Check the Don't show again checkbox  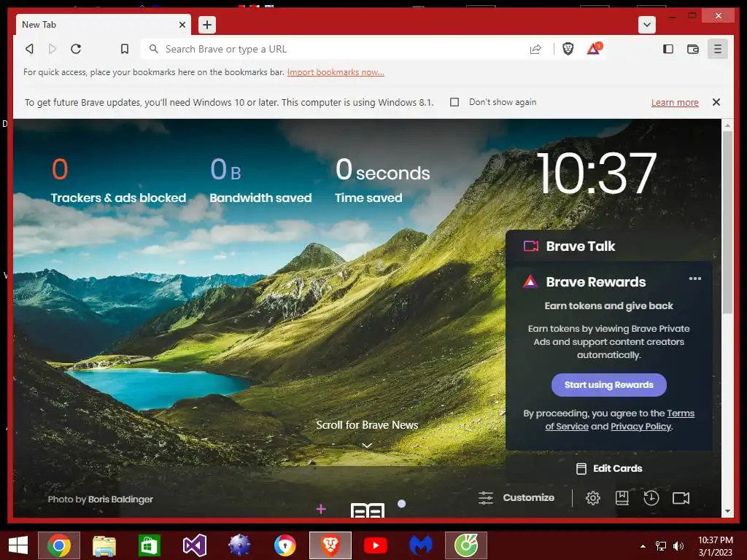point(454,102)
